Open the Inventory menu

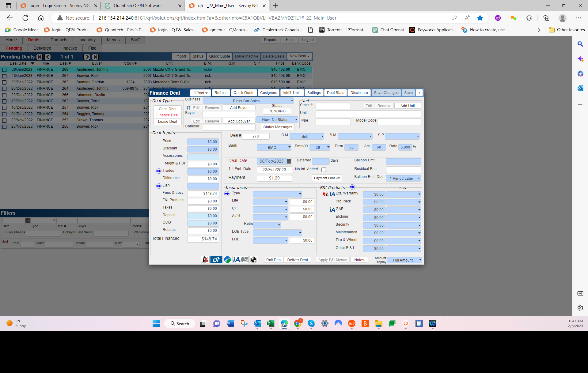87,40
